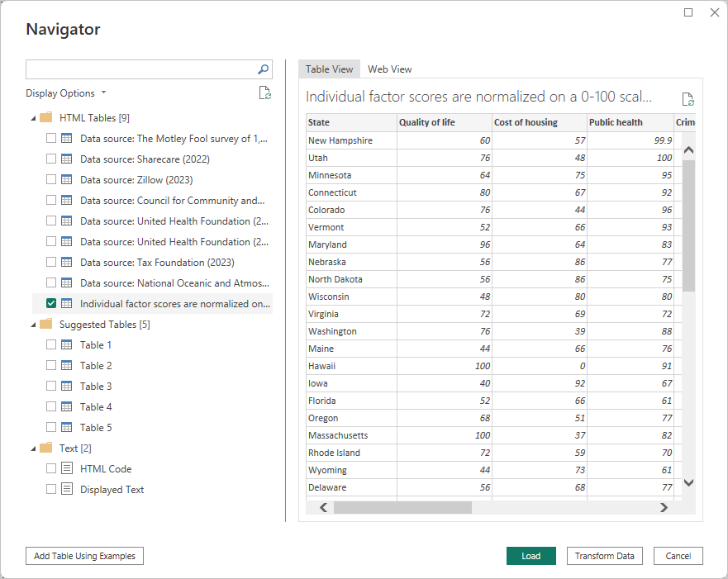Check the Displayed Text checkbox
Screen dimensions: 728x579
pyautogui.click(x=51, y=489)
